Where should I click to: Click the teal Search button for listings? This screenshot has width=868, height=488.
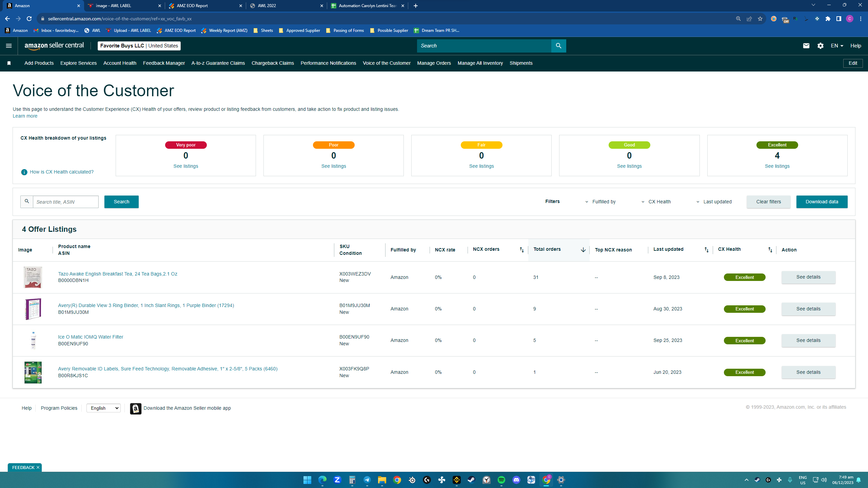click(x=121, y=202)
